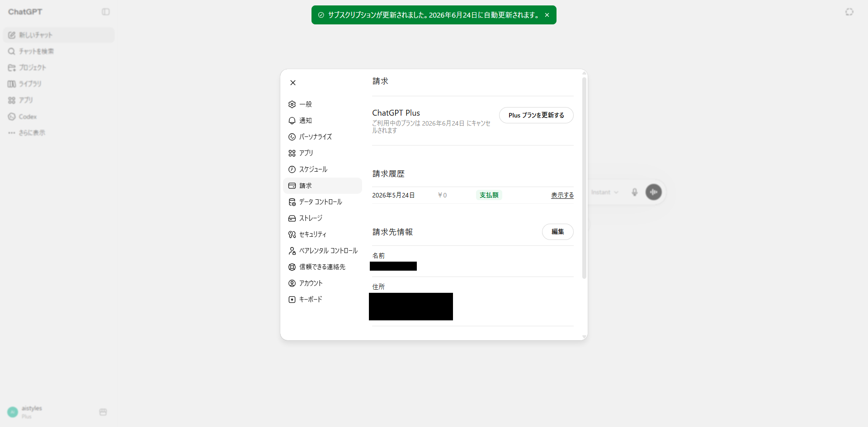This screenshot has height=427, width=868.
Task: Close the settings dialog with the X icon
Action: [293, 83]
